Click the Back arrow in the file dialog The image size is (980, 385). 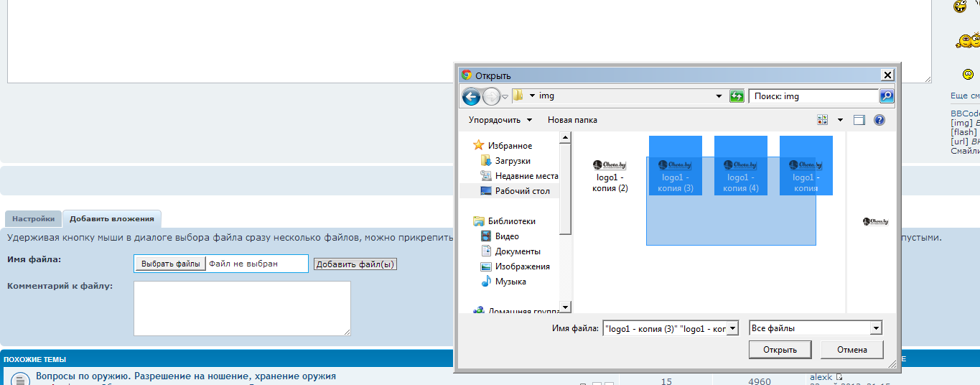tap(471, 96)
